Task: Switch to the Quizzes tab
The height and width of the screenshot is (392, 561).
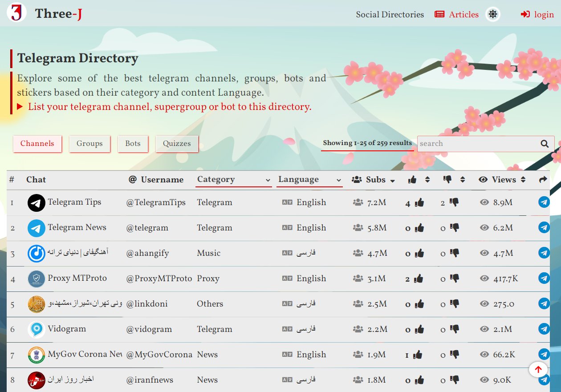Action: pyautogui.click(x=177, y=144)
